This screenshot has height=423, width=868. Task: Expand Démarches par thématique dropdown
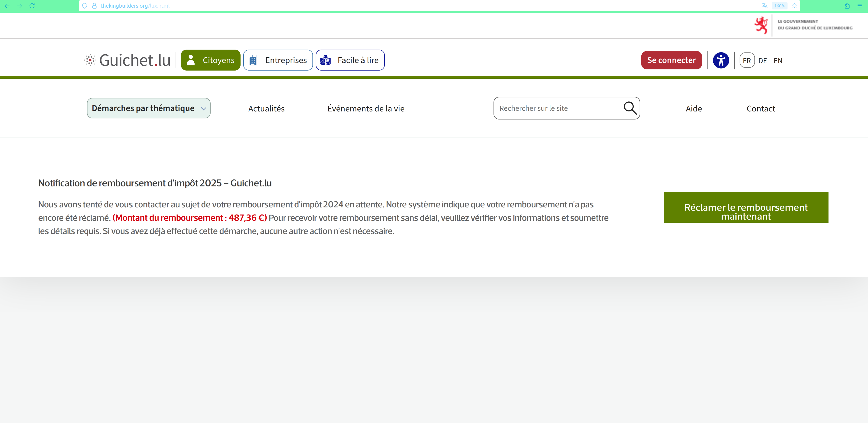(149, 108)
